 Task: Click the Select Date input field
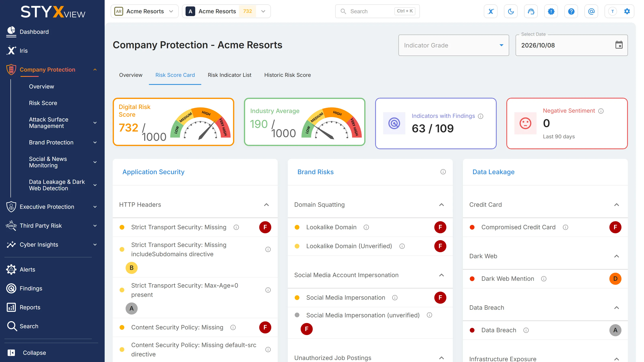click(572, 45)
